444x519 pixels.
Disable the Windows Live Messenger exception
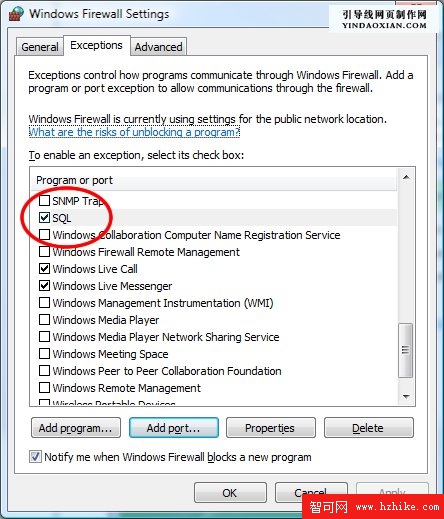pos(44,286)
